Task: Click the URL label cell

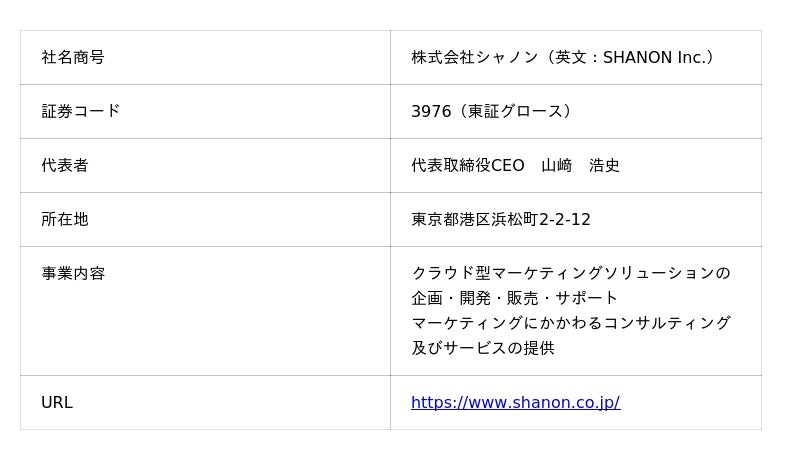Action: point(57,403)
